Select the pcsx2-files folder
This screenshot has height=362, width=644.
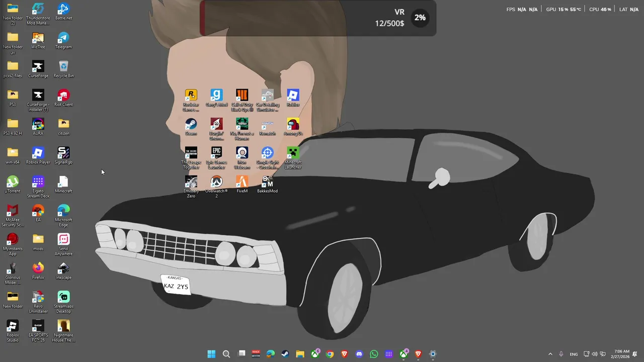pos(13,69)
